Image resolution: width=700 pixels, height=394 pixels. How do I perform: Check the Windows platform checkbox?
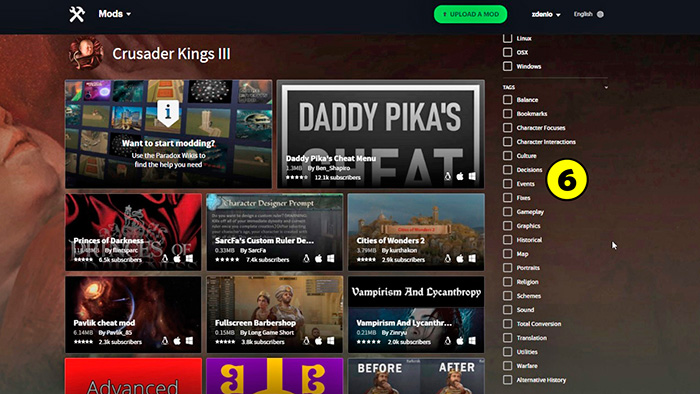pyautogui.click(x=508, y=66)
